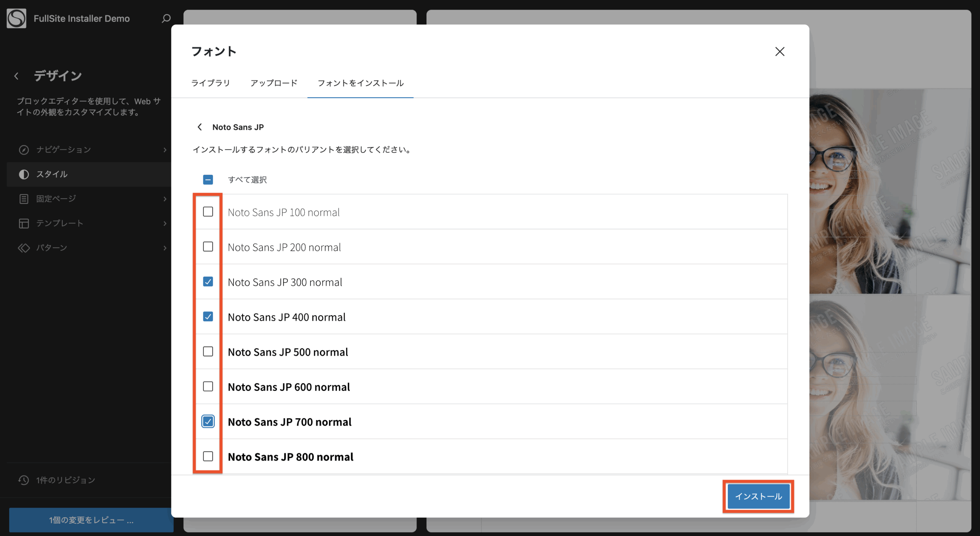Go back from Noto Sans JP
This screenshot has height=536, width=980.
199,127
